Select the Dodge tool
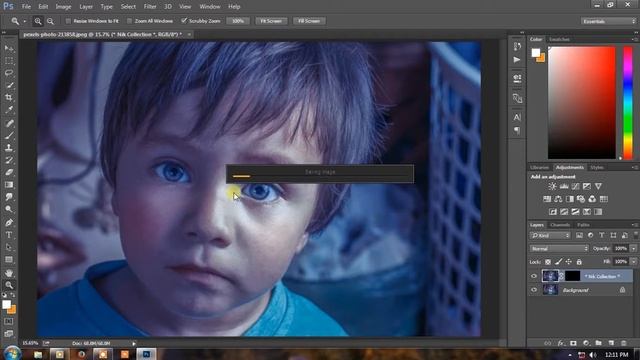Viewport: 640px width, 360px height. click(x=9, y=209)
